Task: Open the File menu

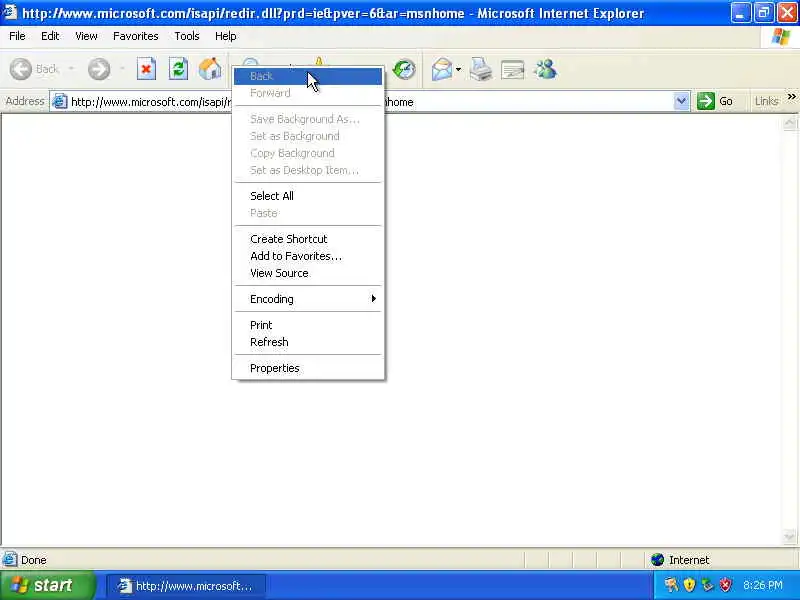Action: [x=17, y=36]
